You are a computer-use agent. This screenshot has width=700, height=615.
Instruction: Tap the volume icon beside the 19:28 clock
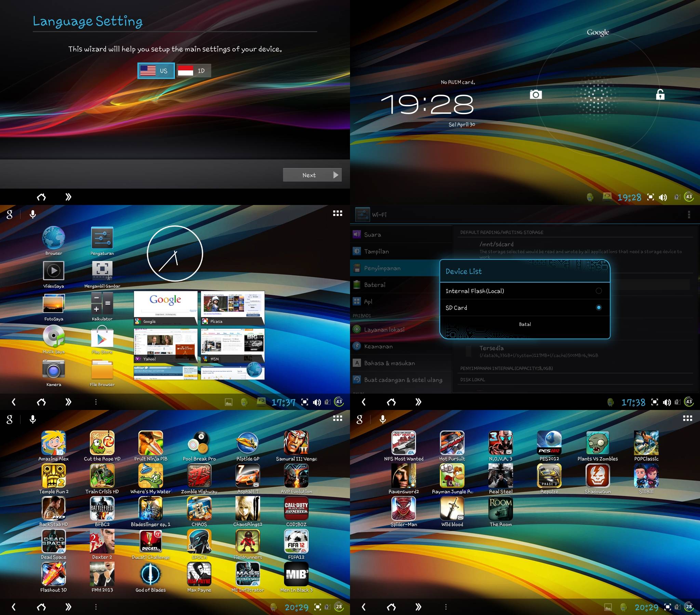click(663, 197)
